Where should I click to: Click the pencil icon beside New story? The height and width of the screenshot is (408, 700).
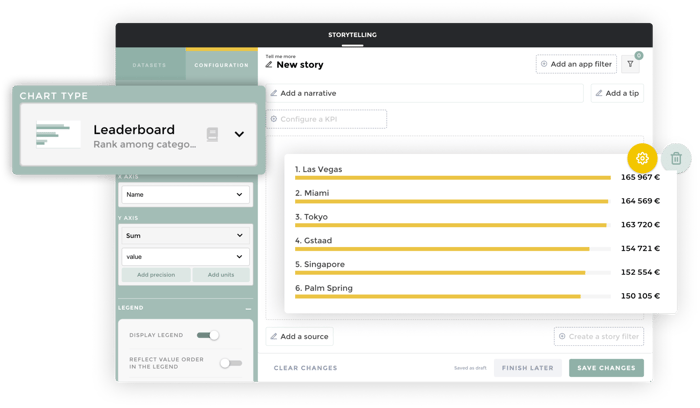269,65
